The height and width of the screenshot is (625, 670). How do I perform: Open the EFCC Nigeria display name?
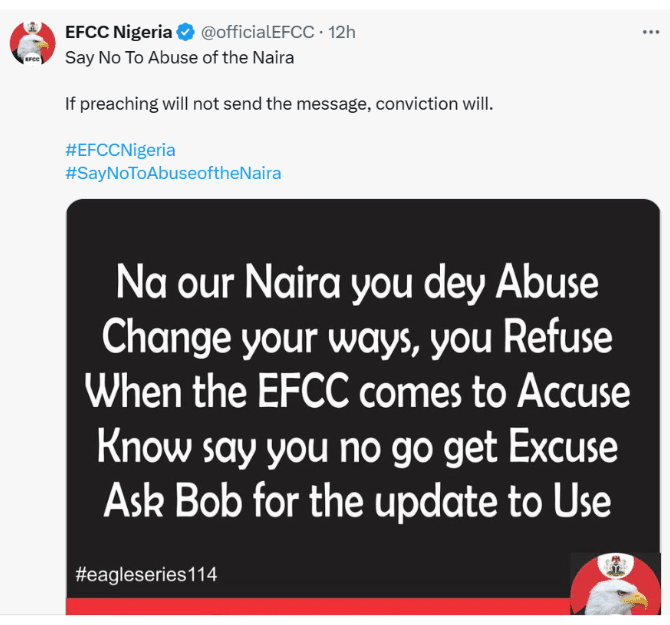(118, 33)
